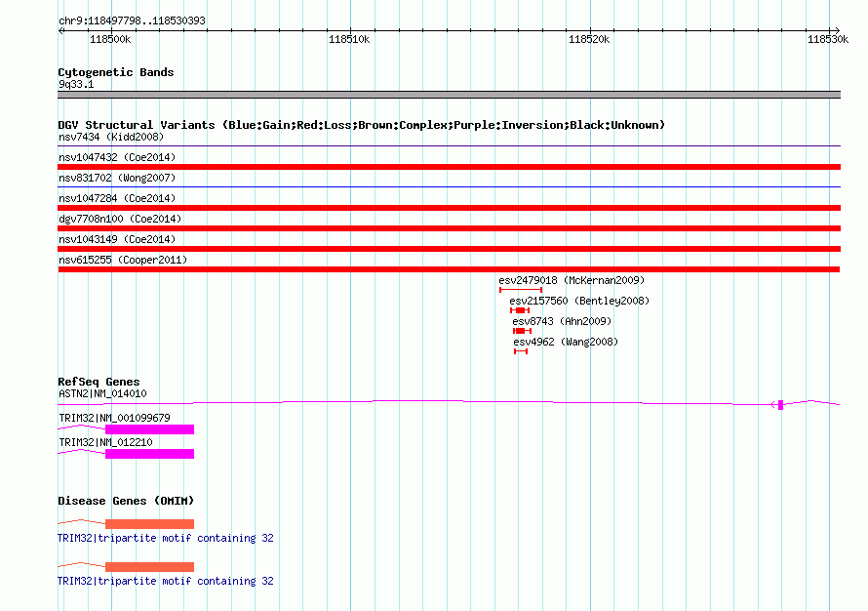Click the esv8743 red variant glyph
The height and width of the screenshot is (611, 868).
[522, 331]
